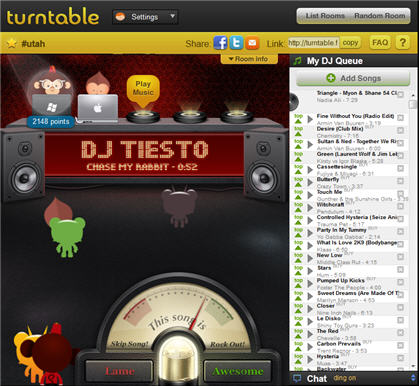Open help with the question mark button
The height and width of the screenshot is (386, 419).
(x=402, y=43)
